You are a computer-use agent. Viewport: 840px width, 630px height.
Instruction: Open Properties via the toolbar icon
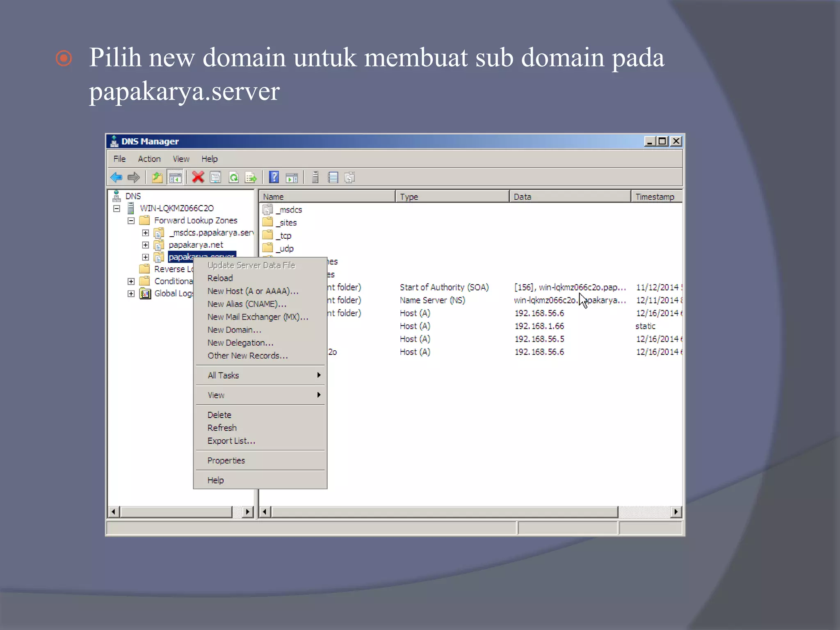click(x=216, y=177)
